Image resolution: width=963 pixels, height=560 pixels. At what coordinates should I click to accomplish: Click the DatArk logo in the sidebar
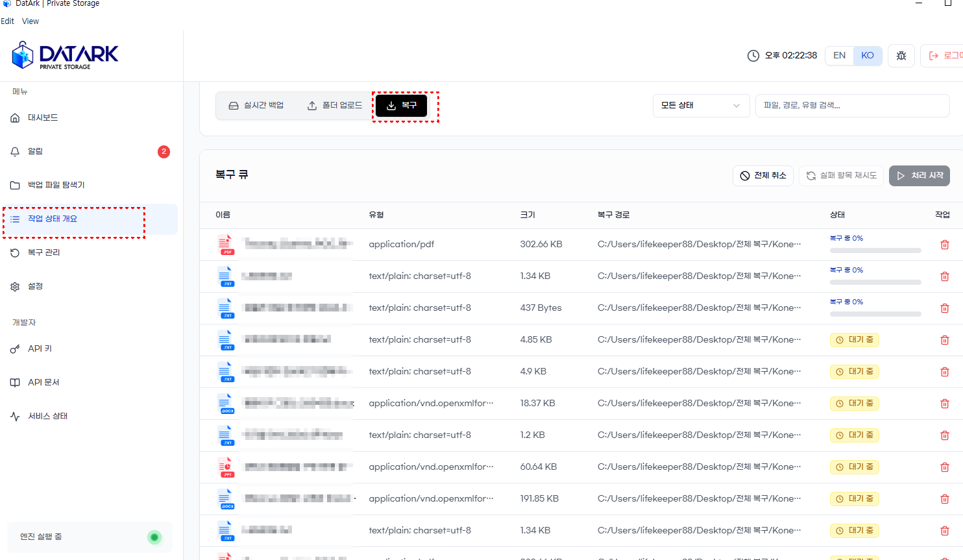pyautogui.click(x=65, y=55)
